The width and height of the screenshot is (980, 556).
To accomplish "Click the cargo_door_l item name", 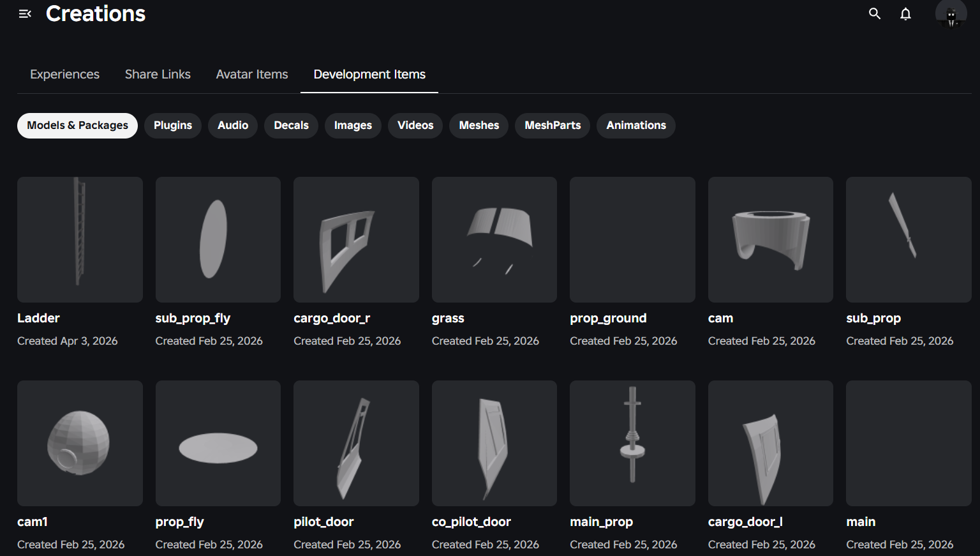I will (745, 522).
